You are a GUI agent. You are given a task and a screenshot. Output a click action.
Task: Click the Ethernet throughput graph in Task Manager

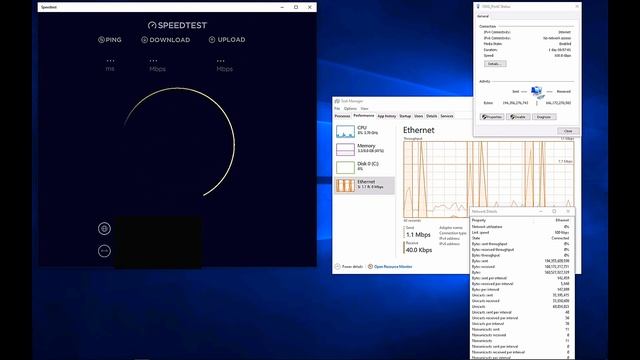[488, 180]
